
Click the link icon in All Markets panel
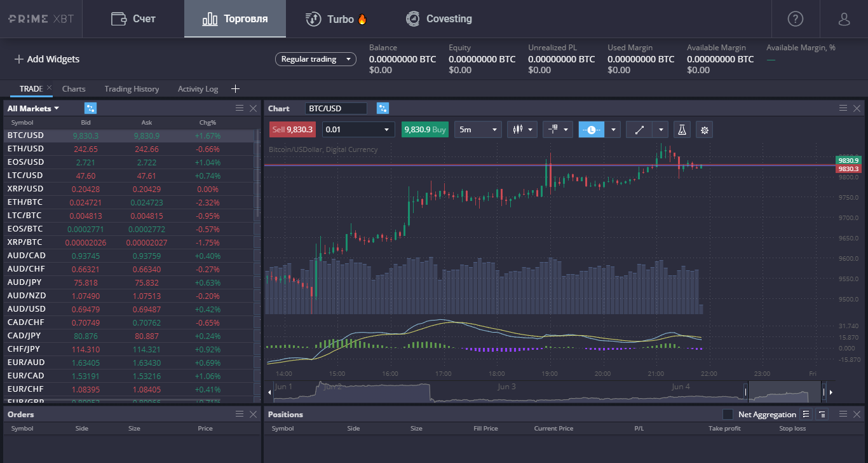point(90,109)
